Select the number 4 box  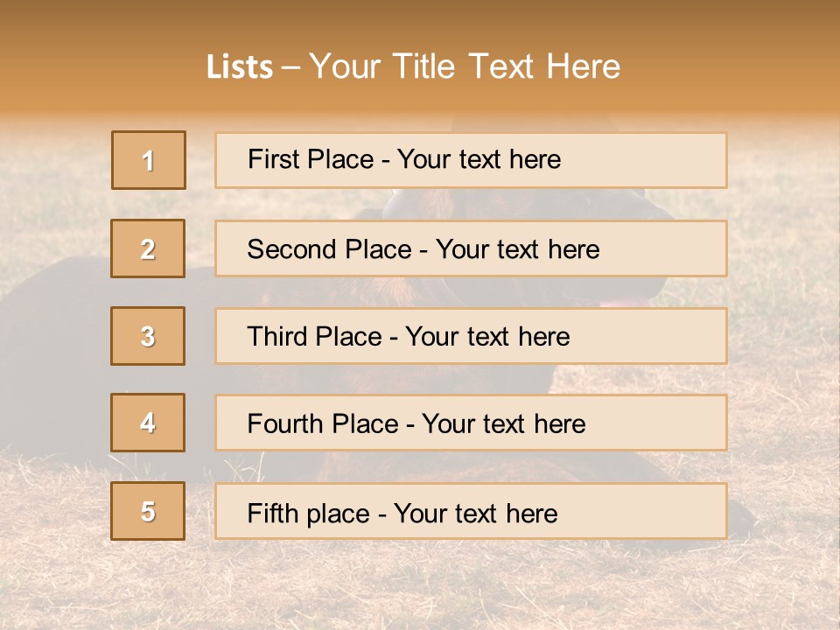point(148,423)
